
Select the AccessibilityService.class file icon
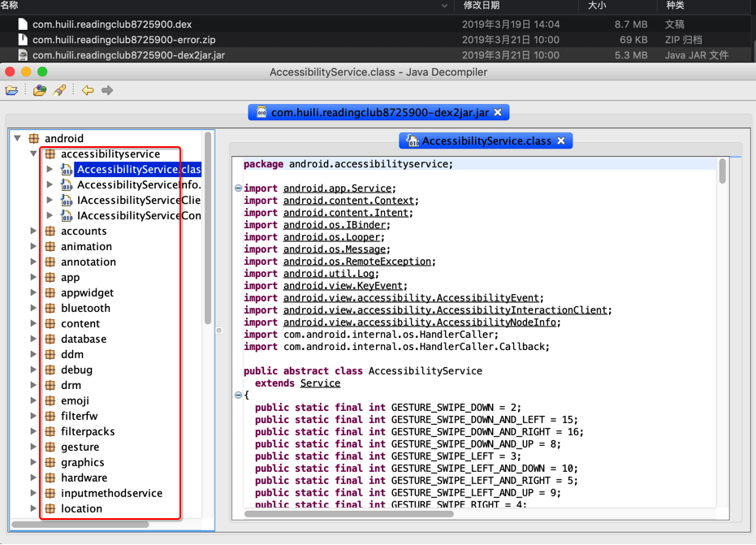tap(67, 169)
